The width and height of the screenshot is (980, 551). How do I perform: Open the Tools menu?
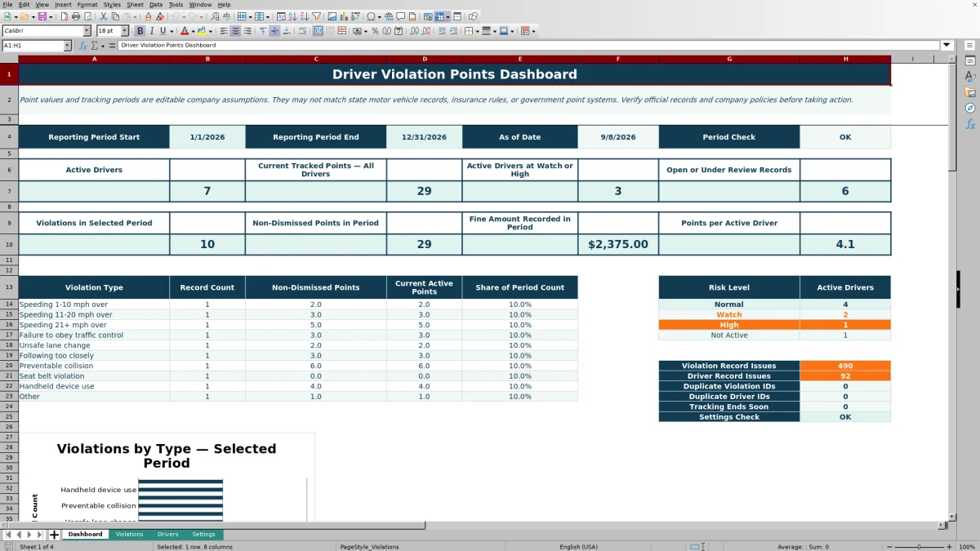[x=176, y=5]
